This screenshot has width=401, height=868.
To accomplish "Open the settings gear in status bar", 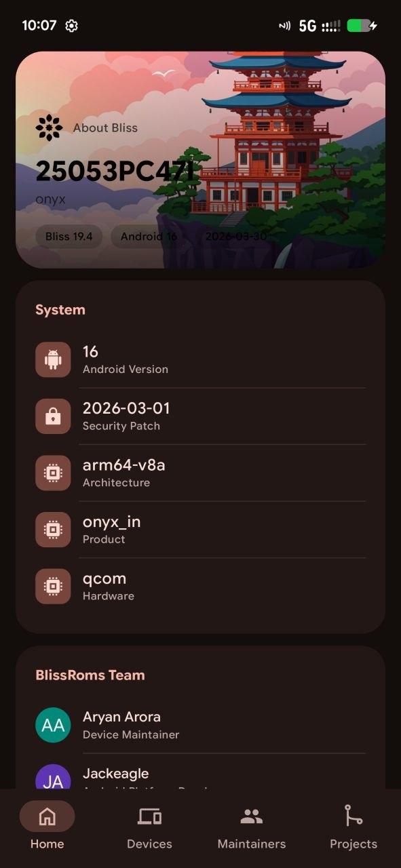I will pyautogui.click(x=71, y=26).
